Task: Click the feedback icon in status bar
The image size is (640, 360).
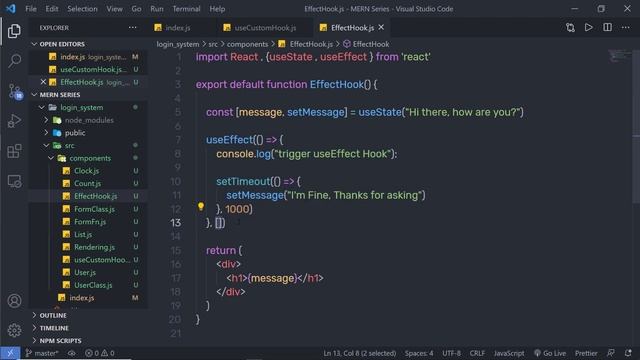Action: coord(611,353)
